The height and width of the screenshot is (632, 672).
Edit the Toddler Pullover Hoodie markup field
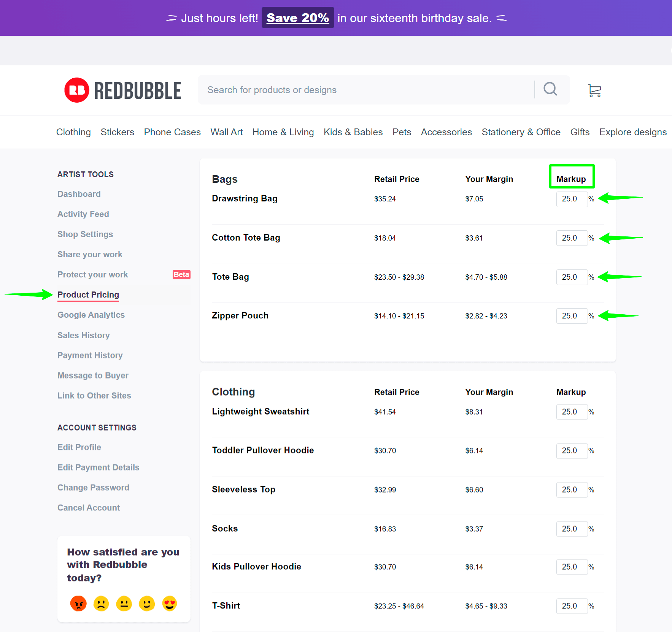tap(572, 451)
